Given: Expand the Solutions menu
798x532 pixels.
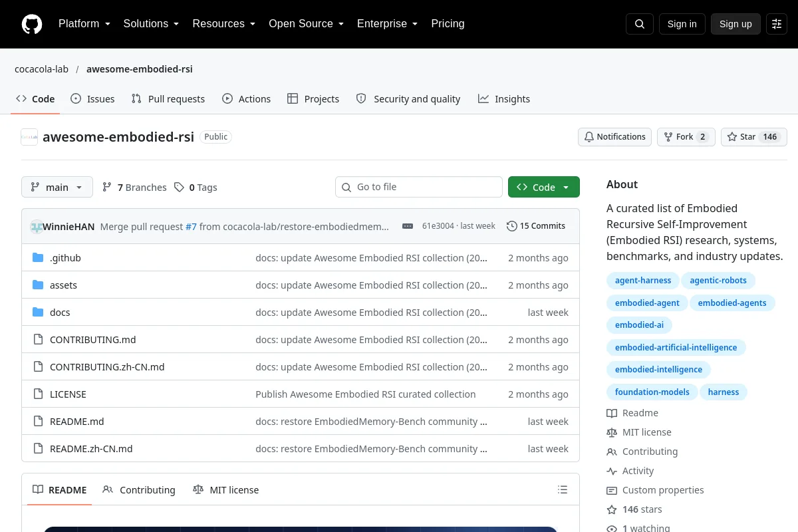Looking at the screenshot, I should coord(151,24).
